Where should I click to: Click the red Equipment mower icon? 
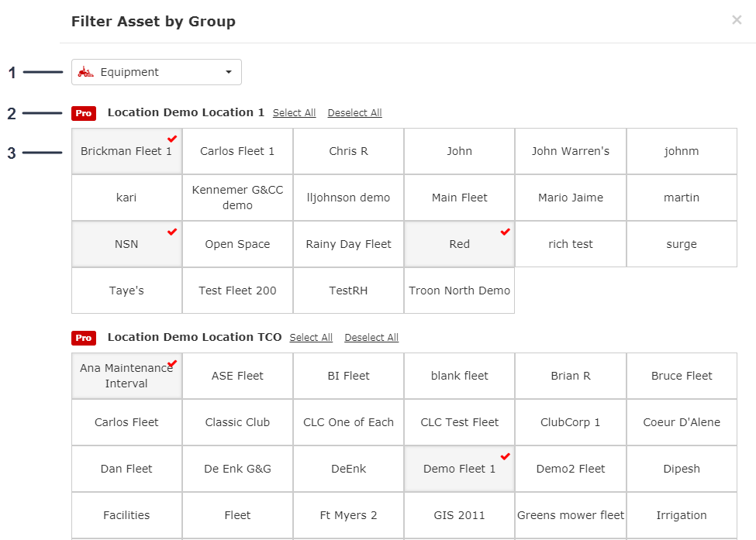click(86, 72)
